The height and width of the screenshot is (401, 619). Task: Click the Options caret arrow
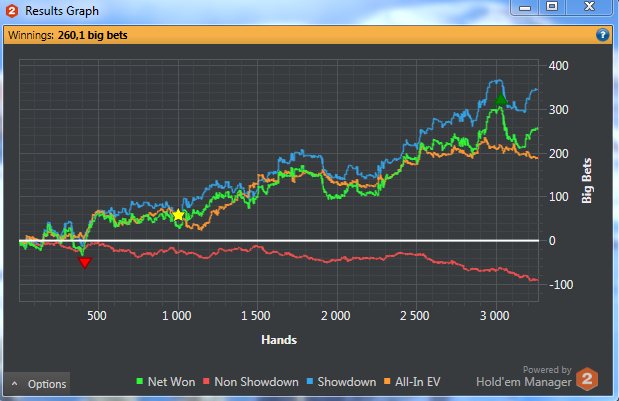(15, 383)
